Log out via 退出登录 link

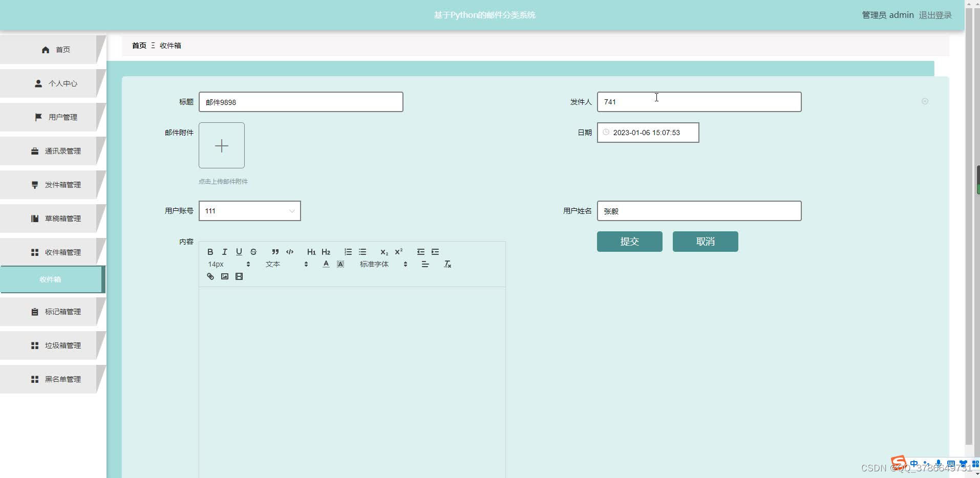pyautogui.click(x=935, y=15)
